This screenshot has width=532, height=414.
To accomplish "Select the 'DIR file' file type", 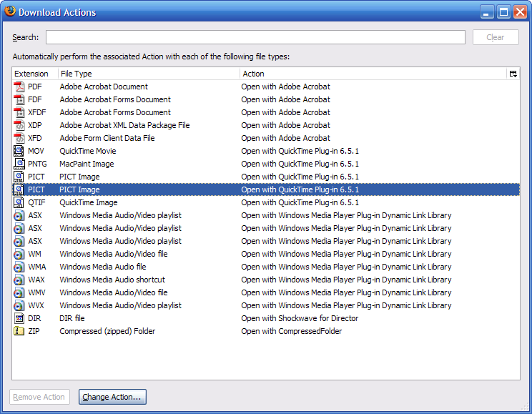I will (x=72, y=318).
